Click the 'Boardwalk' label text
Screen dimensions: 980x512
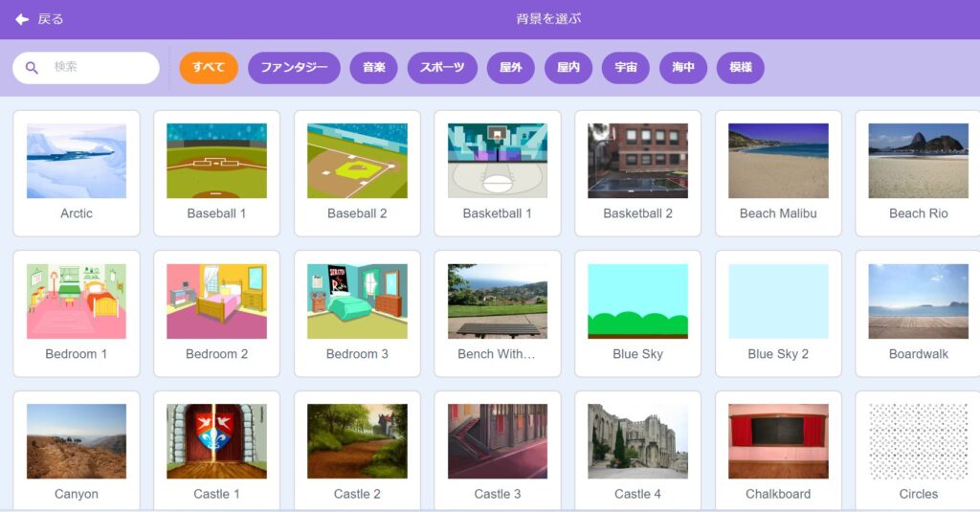coord(919,354)
